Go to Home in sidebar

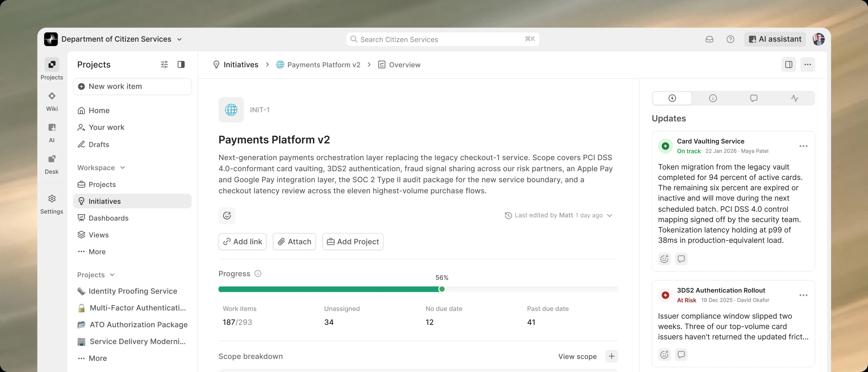point(132,111)
